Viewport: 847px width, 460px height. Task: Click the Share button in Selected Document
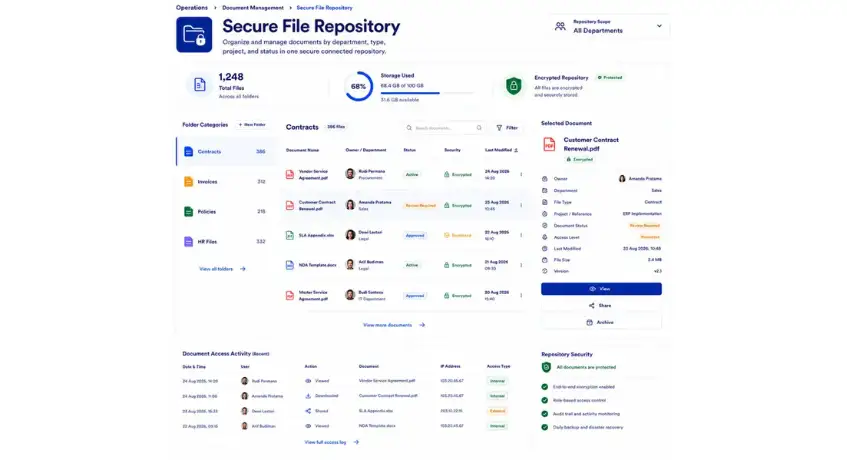pos(601,306)
